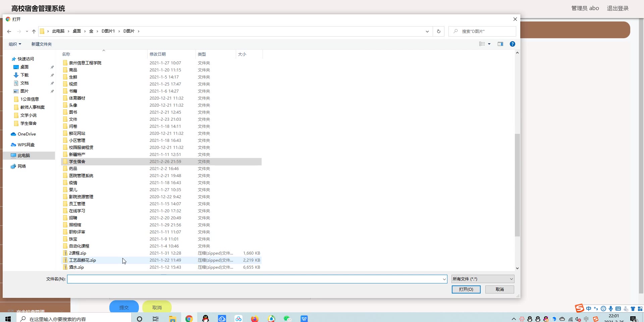Open the Windows Start menu

[8, 318]
